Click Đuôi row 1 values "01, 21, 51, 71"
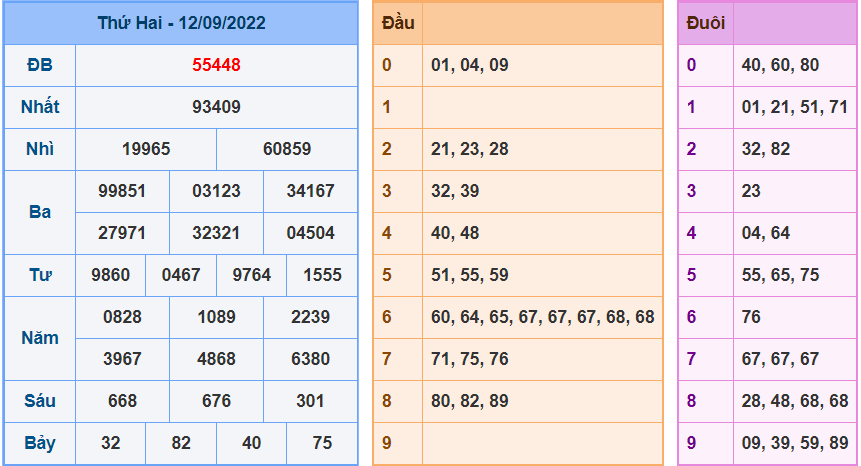Screen dimensions: 861x466 click(x=795, y=107)
